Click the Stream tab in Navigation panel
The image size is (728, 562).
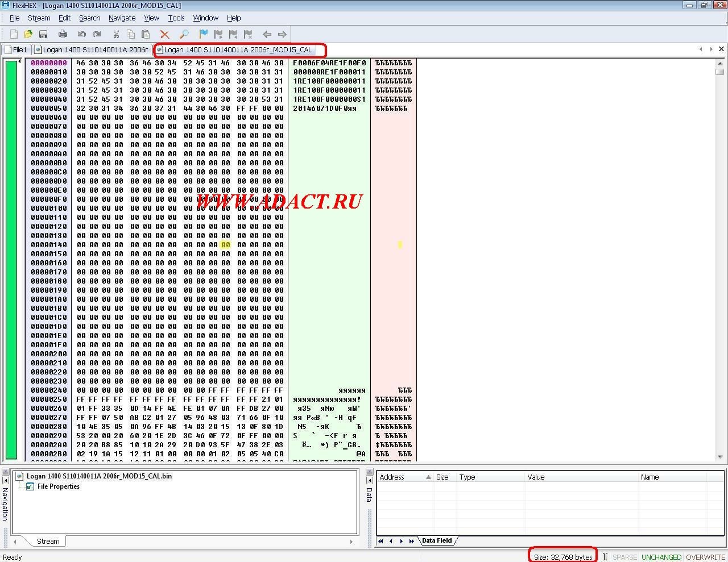[48, 541]
